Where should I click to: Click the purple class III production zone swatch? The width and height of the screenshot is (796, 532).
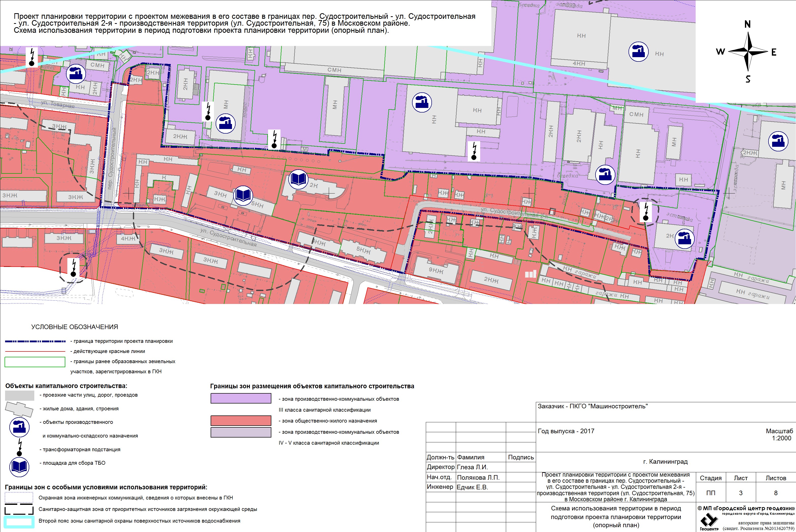pyautogui.click(x=241, y=398)
